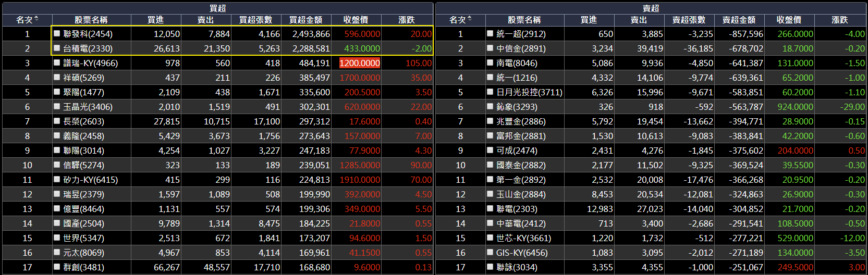Open stock 南電(8046)
The width and height of the screenshot is (868, 275).
(x=517, y=63)
